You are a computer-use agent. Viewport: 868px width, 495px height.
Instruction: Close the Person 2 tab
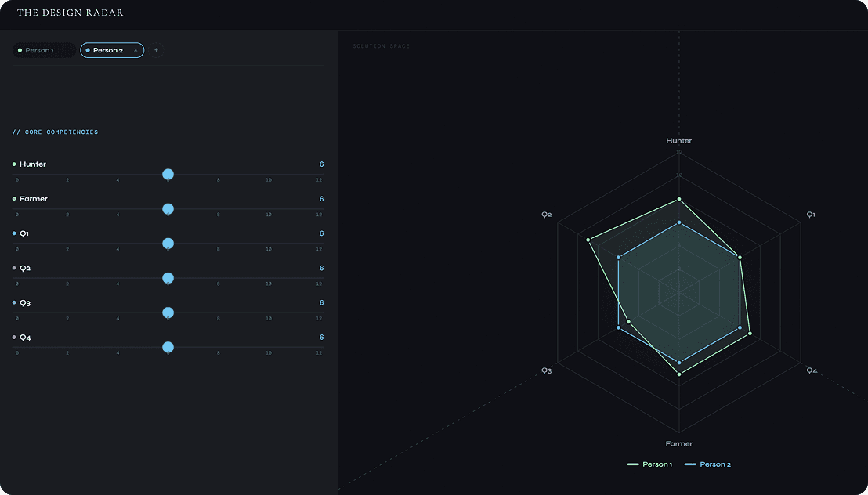136,50
